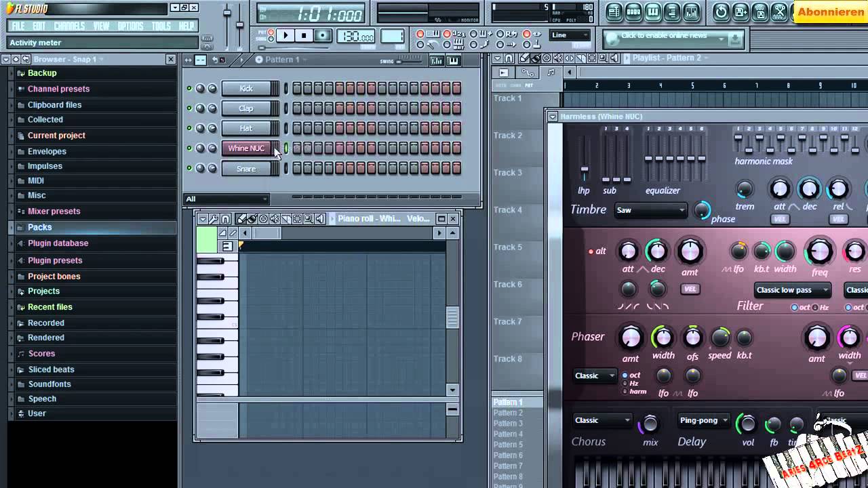Click the Kick channel button

[246, 88]
